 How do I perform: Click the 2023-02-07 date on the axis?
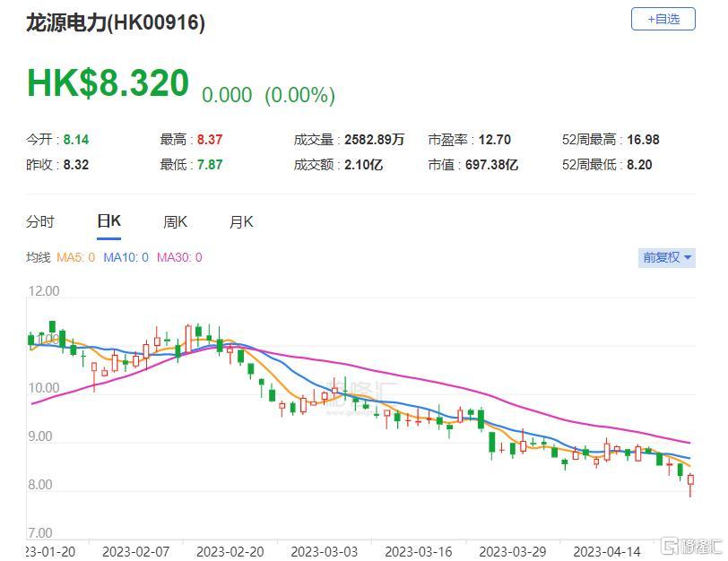click(135, 552)
